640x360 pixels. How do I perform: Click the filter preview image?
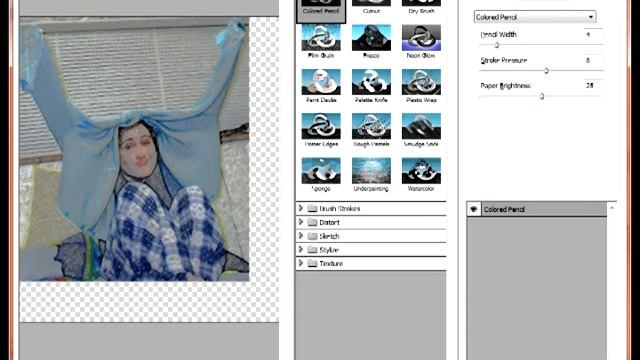[x=134, y=149]
